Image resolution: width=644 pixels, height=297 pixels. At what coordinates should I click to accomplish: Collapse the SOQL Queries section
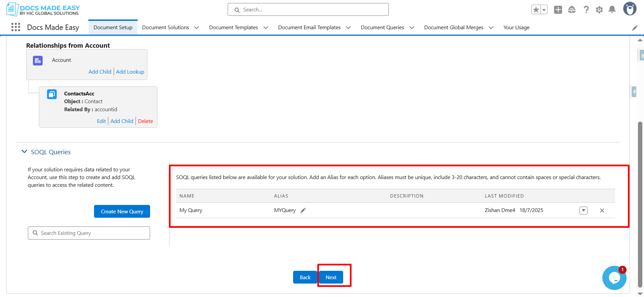24,152
